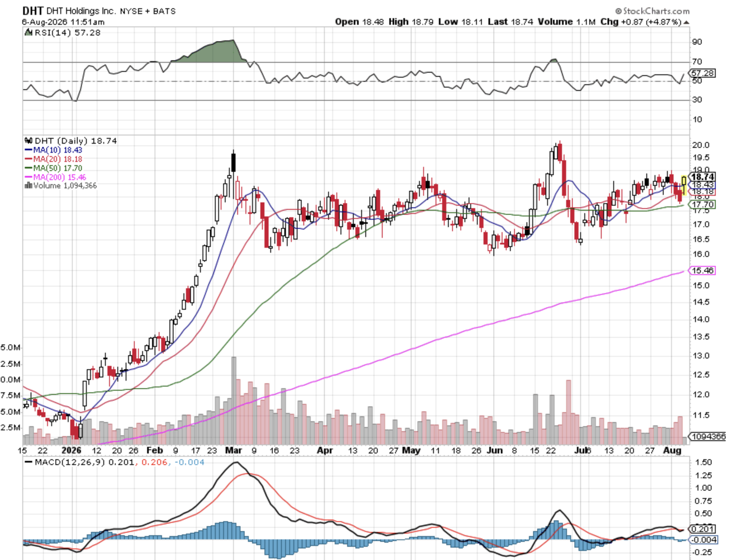This screenshot has height=560, width=743.
Task: Click the red 0.206 MACD signal value
Action: click(x=154, y=462)
